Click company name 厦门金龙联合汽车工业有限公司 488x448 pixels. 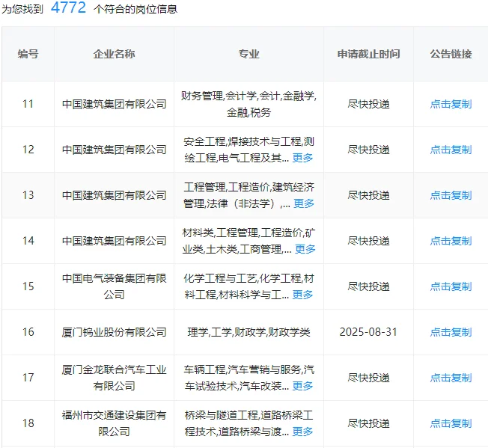pos(115,378)
